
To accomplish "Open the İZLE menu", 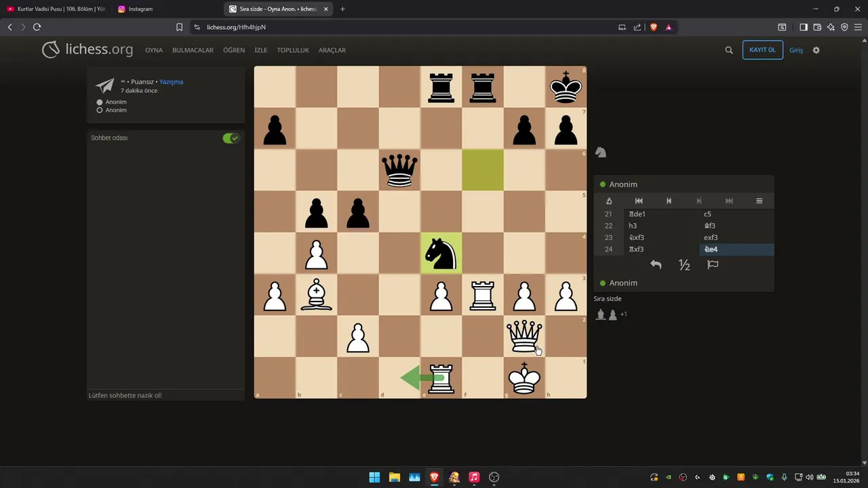I will (x=261, y=50).
